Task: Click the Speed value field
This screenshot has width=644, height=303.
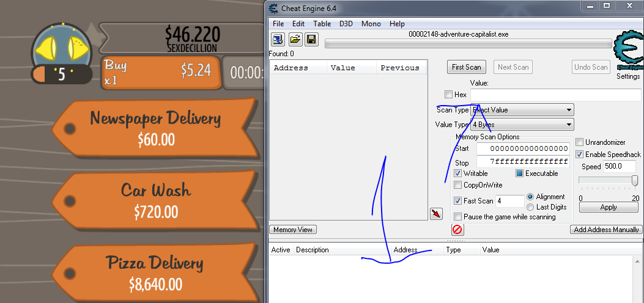Action: point(619,166)
